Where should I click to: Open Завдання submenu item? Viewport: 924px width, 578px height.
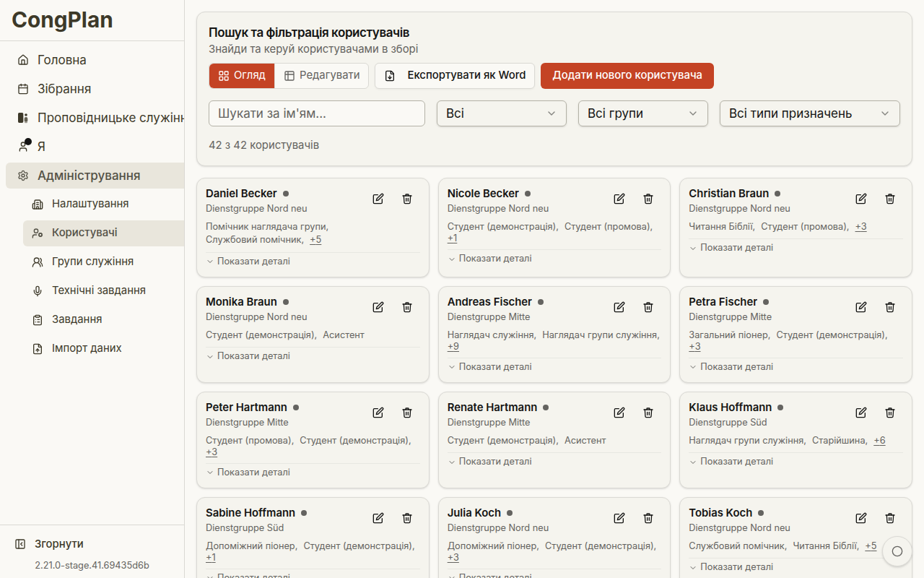pyautogui.click(x=103, y=319)
